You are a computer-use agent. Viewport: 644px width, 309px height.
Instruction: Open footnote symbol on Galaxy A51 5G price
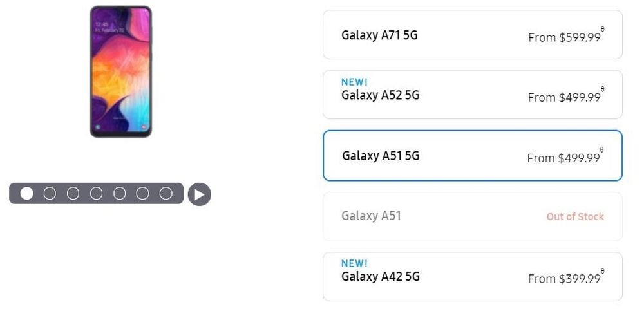point(601,150)
